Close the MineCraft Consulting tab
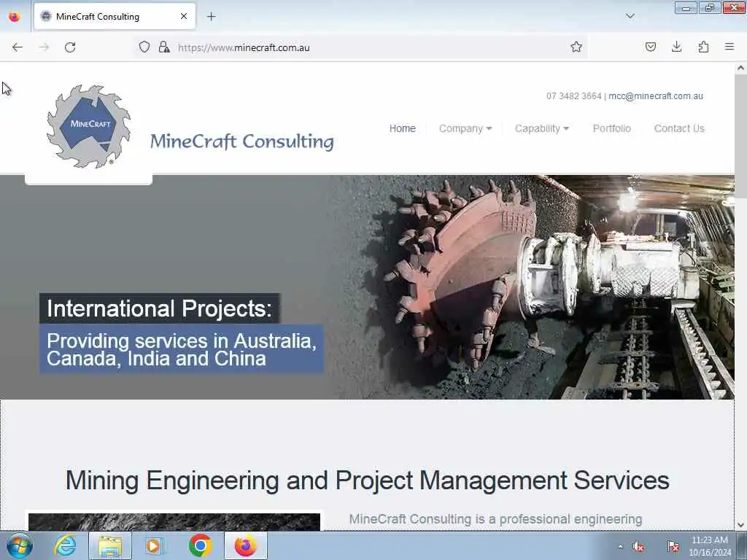This screenshot has height=560, width=747. coord(184,16)
